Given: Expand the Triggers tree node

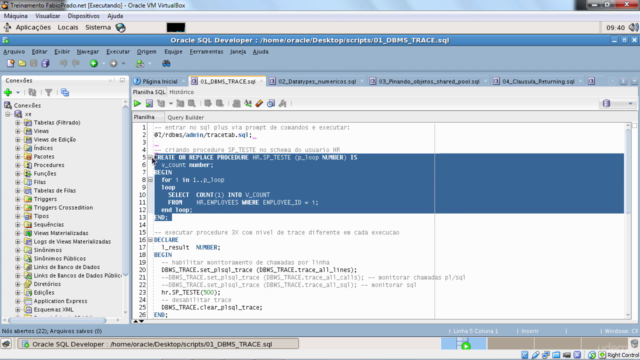Looking at the screenshot, I should click(18, 199).
